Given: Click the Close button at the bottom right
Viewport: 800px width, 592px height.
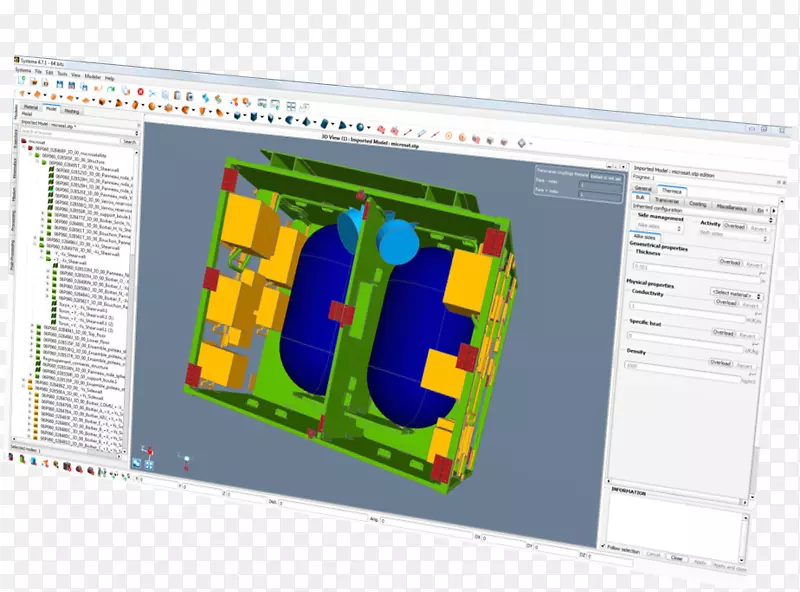Looking at the screenshot, I should tap(678, 558).
